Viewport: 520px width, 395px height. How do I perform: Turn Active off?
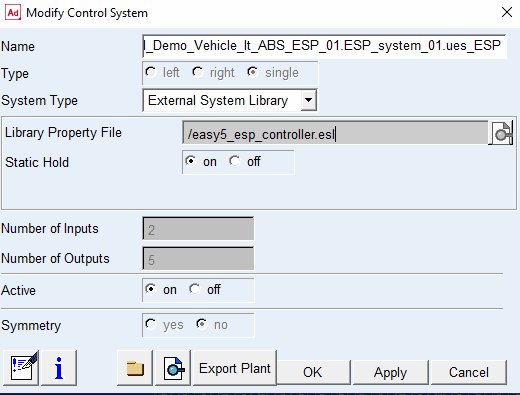pyautogui.click(x=195, y=289)
